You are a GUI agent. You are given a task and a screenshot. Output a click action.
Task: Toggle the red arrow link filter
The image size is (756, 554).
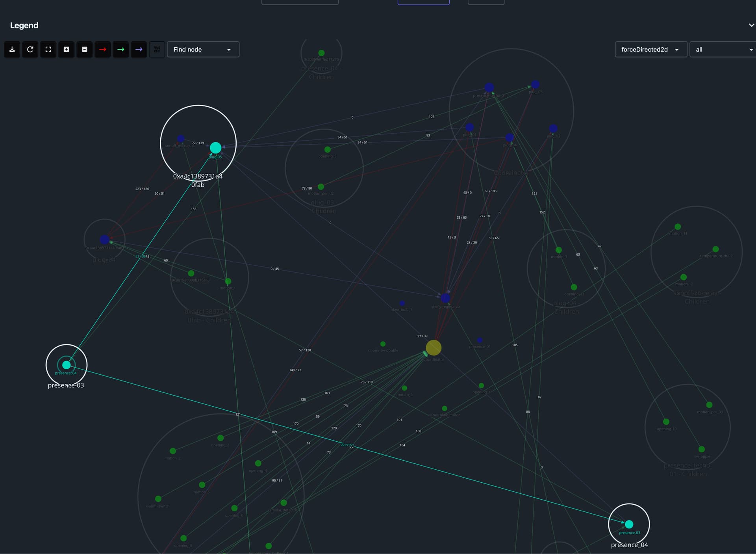(103, 49)
